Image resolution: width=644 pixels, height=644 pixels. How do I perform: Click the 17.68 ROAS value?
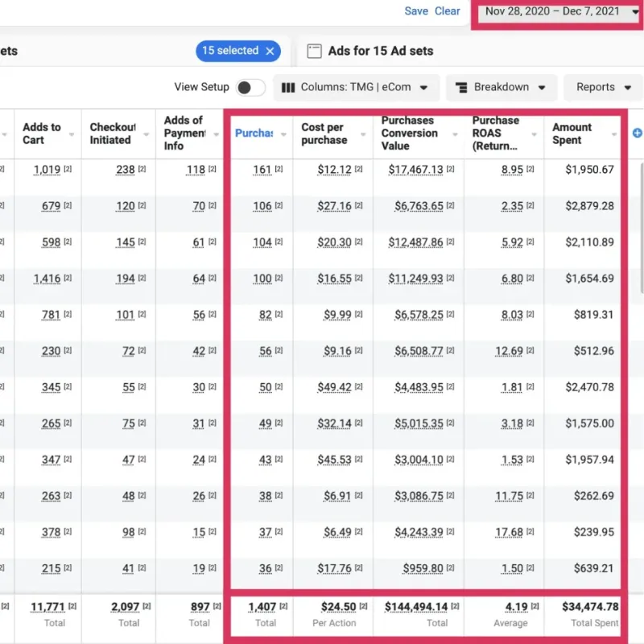(509, 532)
